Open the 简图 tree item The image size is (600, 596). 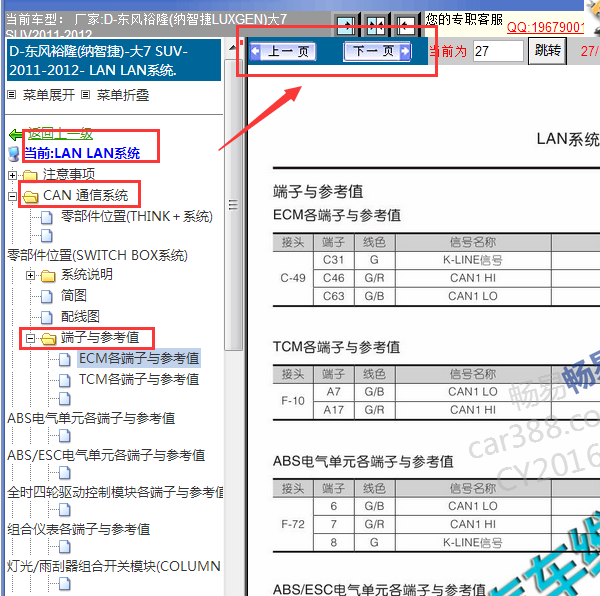click(74, 296)
